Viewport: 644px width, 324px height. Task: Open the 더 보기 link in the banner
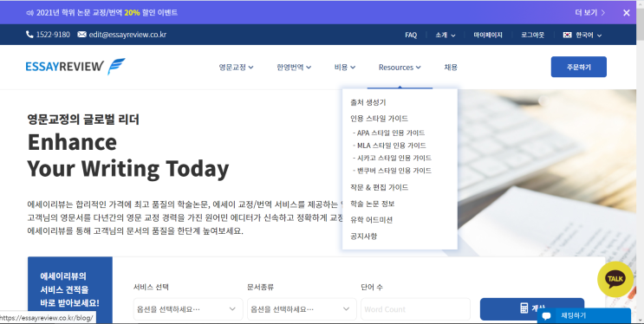589,13
